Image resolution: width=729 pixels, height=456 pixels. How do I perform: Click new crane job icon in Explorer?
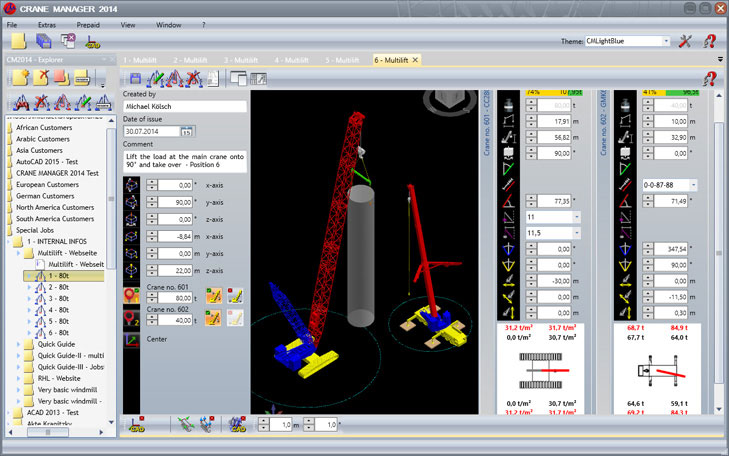click(x=21, y=102)
